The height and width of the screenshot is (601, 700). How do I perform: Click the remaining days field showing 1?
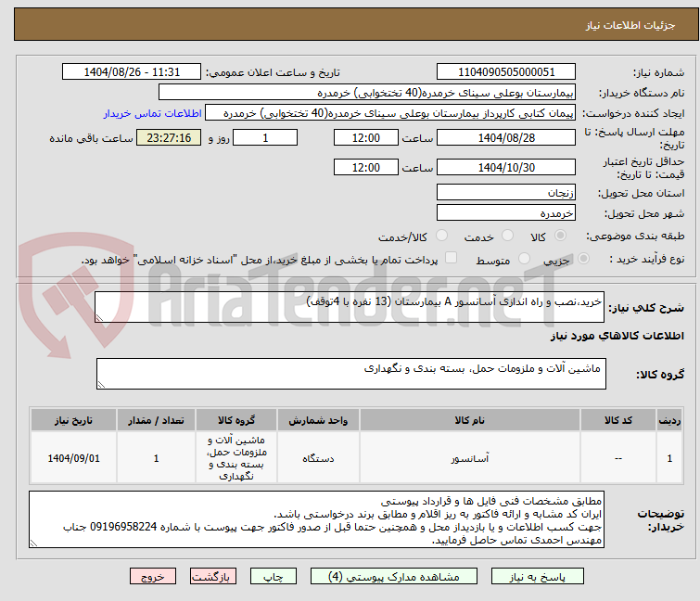(x=265, y=137)
